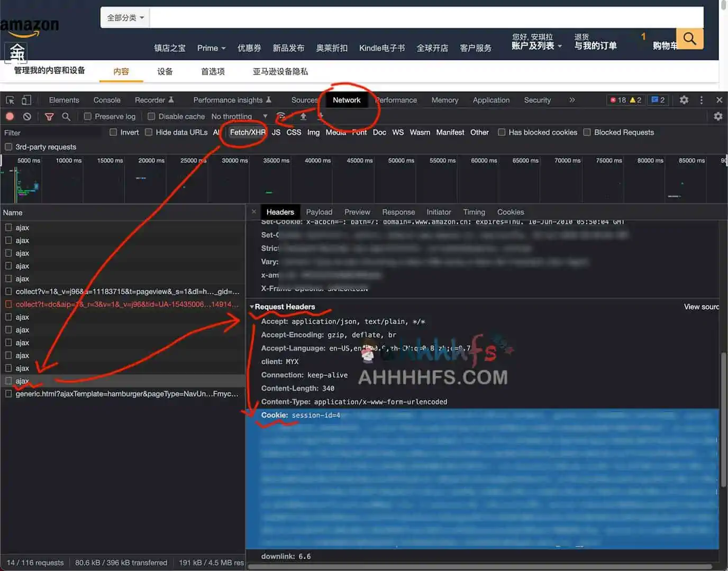The image size is (728, 571).
Task: Collapse the Request Headers section
Action: click(x=252, y=307)
